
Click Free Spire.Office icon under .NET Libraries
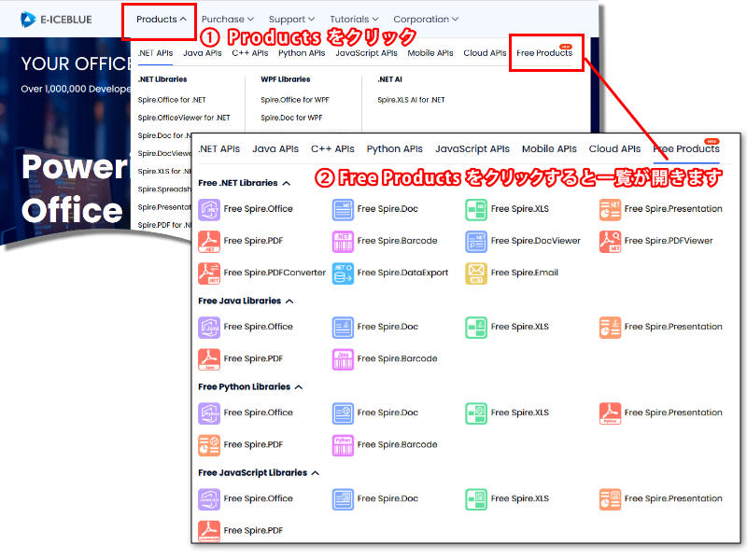point(209,209)
